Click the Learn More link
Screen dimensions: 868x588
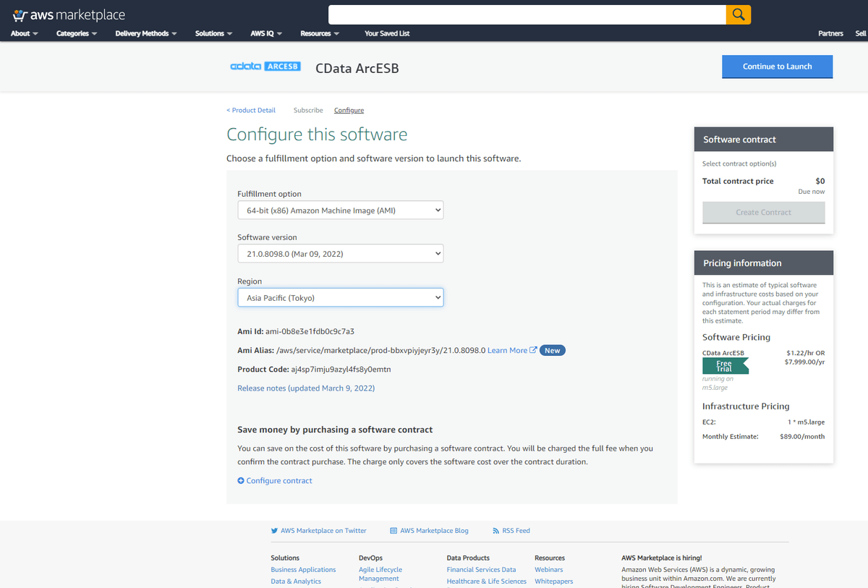tap(507, 350)
